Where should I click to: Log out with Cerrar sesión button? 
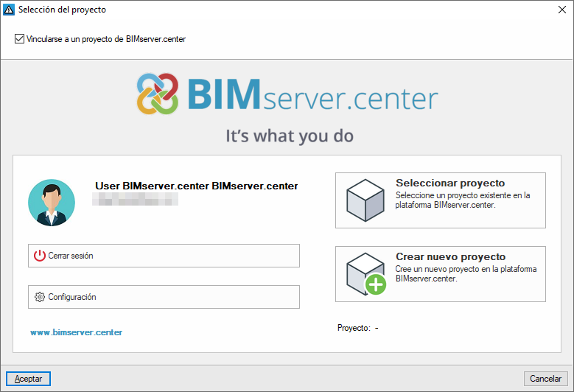pyautogui.click(x=164, y=256)
